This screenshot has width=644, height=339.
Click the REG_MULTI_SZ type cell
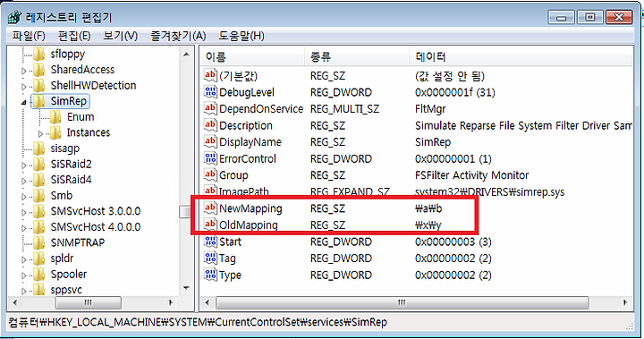(345, 109)
